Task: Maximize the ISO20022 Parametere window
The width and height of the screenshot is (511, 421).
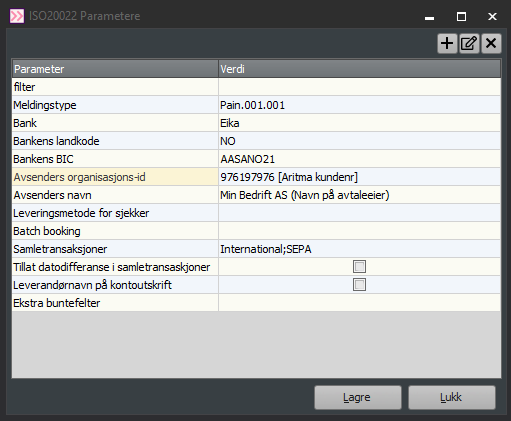Action: [461, 16]
